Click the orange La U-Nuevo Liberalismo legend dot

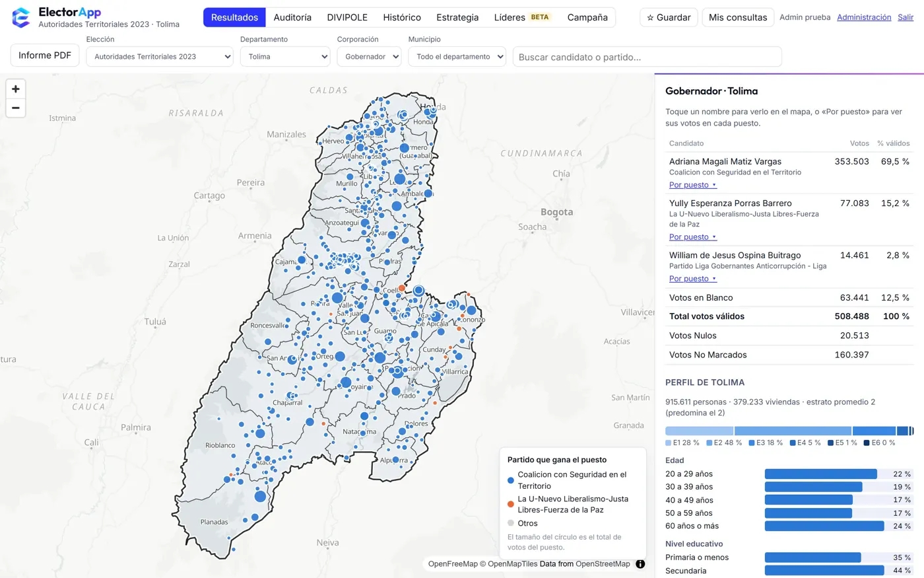pos(511,504)
